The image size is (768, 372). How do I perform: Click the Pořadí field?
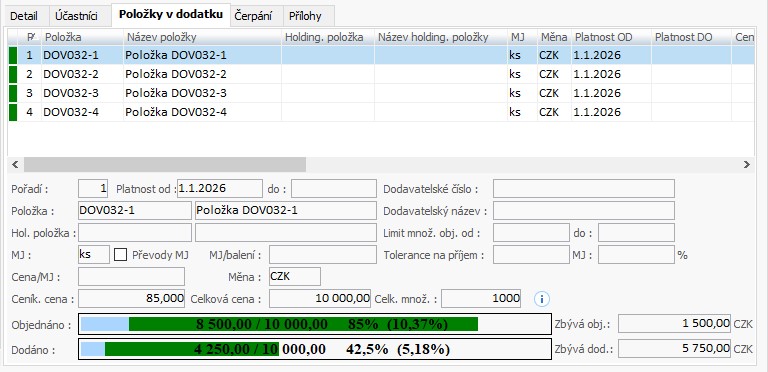tap(93, 188)
